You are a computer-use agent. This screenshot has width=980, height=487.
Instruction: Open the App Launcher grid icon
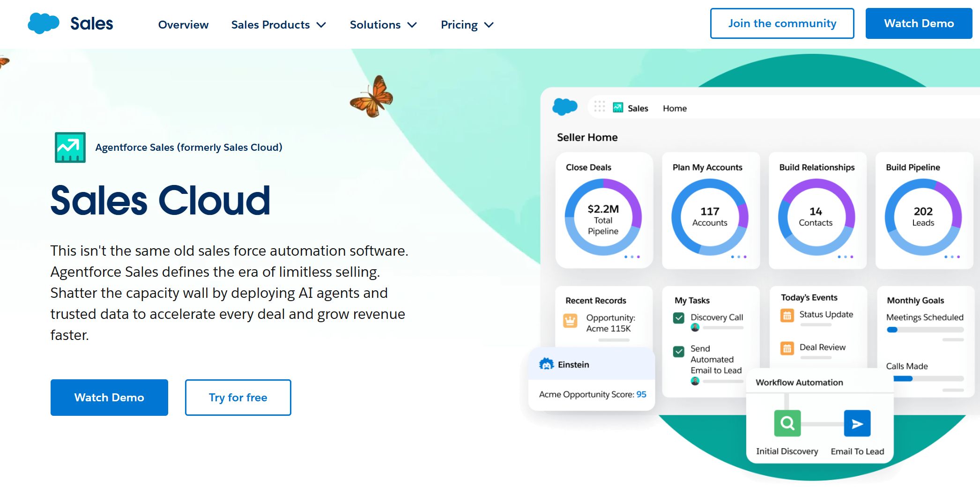[x=599, y=107]
